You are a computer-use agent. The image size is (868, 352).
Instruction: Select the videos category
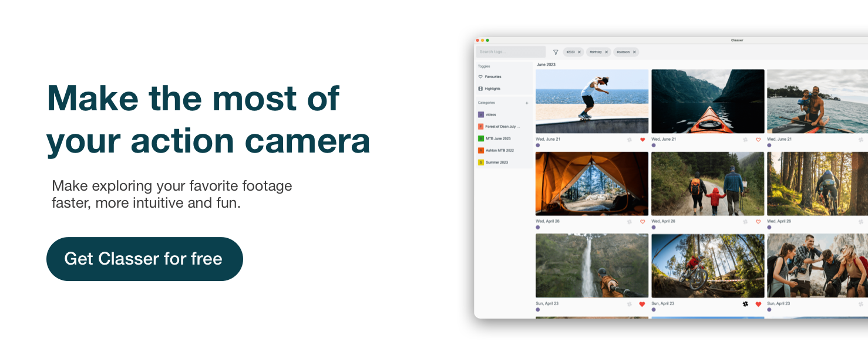(490, 114)
